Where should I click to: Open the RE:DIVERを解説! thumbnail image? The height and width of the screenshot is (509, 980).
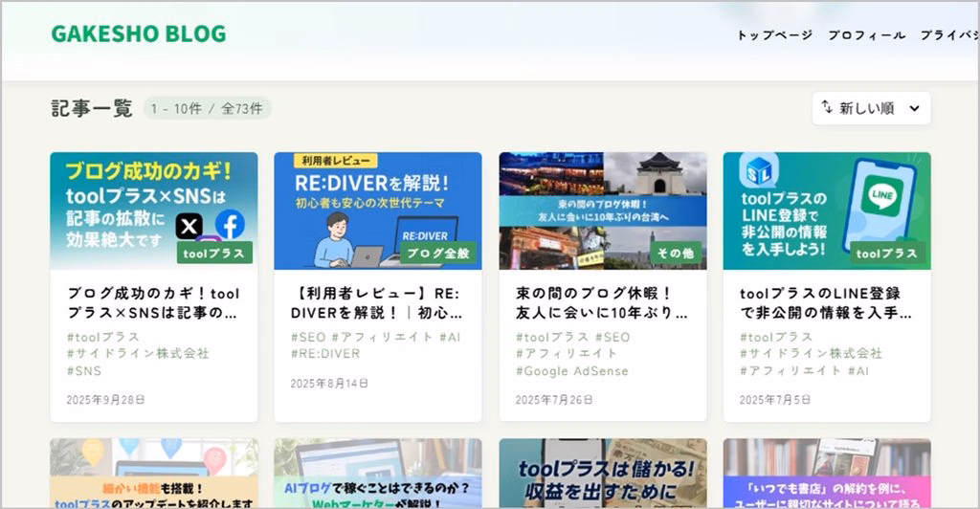378,211
